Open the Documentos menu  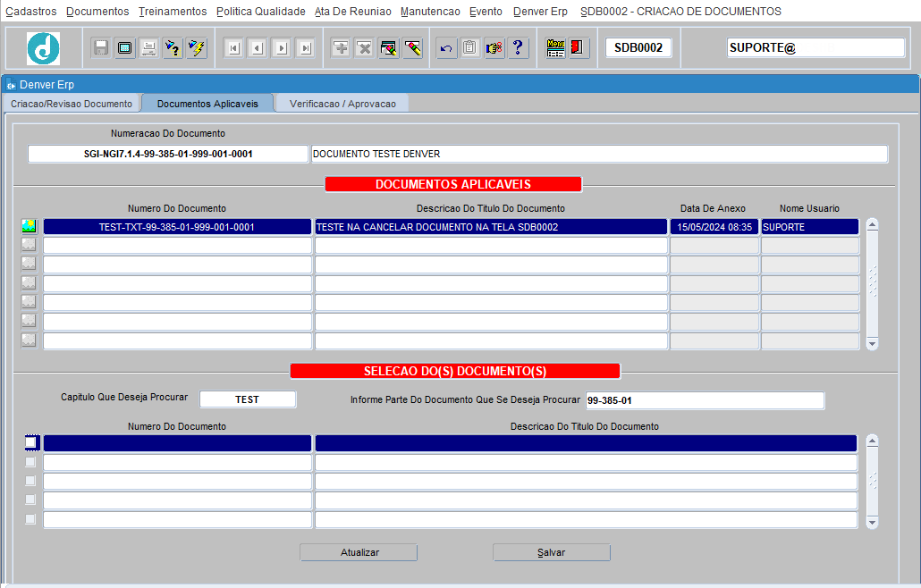point(97,11)
